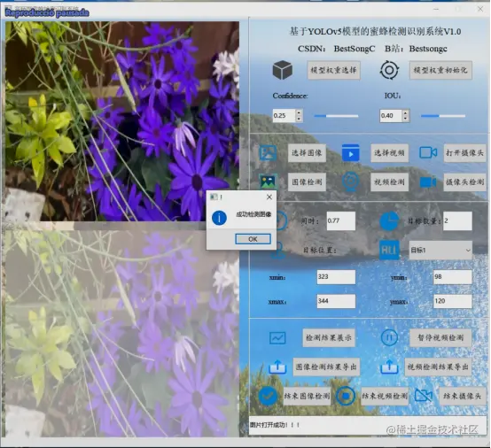Click the IOU slider track

pyautogui.click(x=443, y=116)
